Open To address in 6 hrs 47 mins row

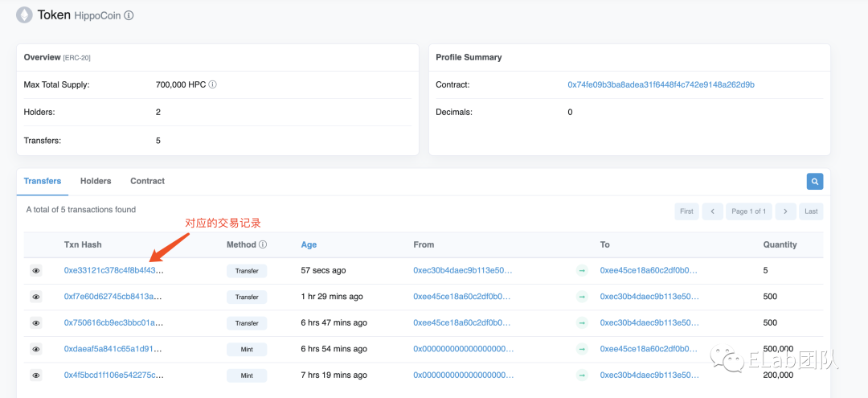pos(650,322)
